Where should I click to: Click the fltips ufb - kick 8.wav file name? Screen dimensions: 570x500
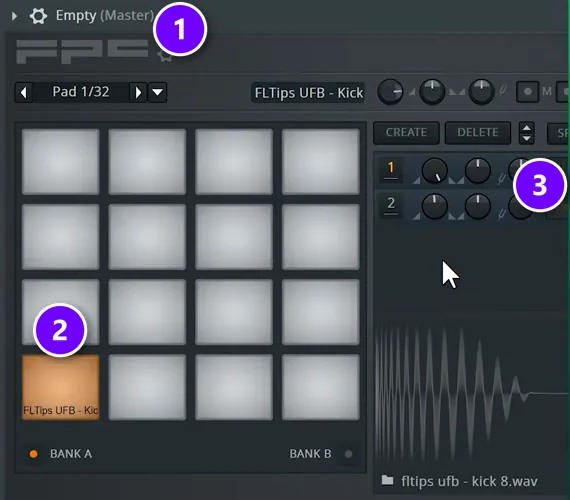(x=469, y=481)
